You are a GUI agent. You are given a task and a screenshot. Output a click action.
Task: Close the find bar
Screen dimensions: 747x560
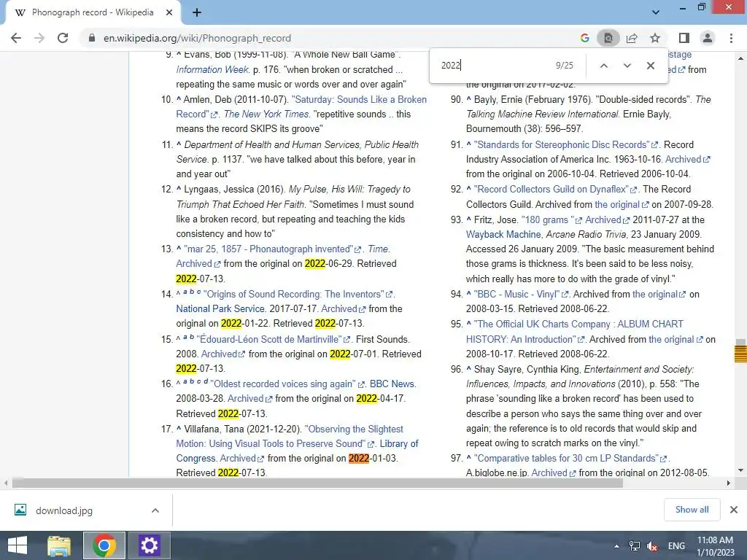tap(650, 66)
